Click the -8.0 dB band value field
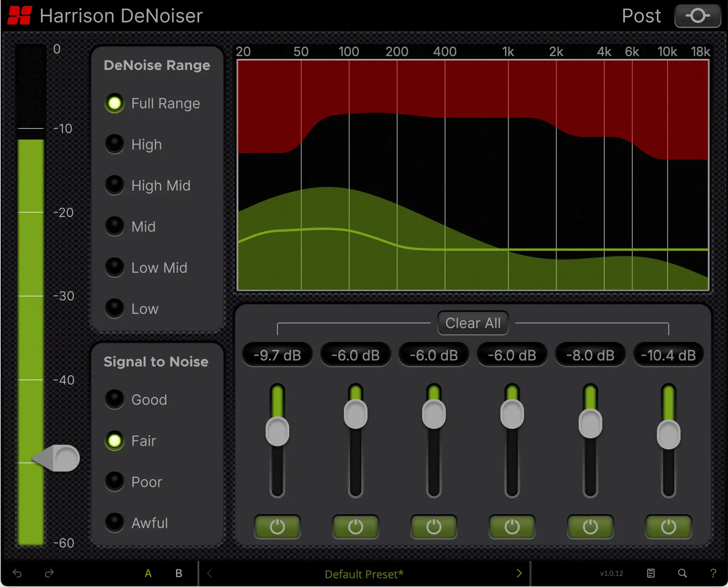Image resolution: width=728 pixels, height=587 pixels. coord(590,355)
